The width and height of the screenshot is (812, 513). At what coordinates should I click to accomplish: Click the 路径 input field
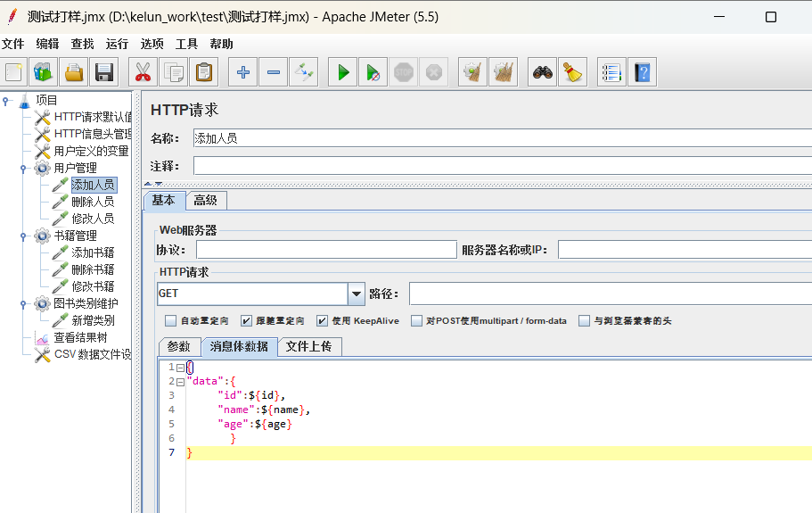coord(610,294)
